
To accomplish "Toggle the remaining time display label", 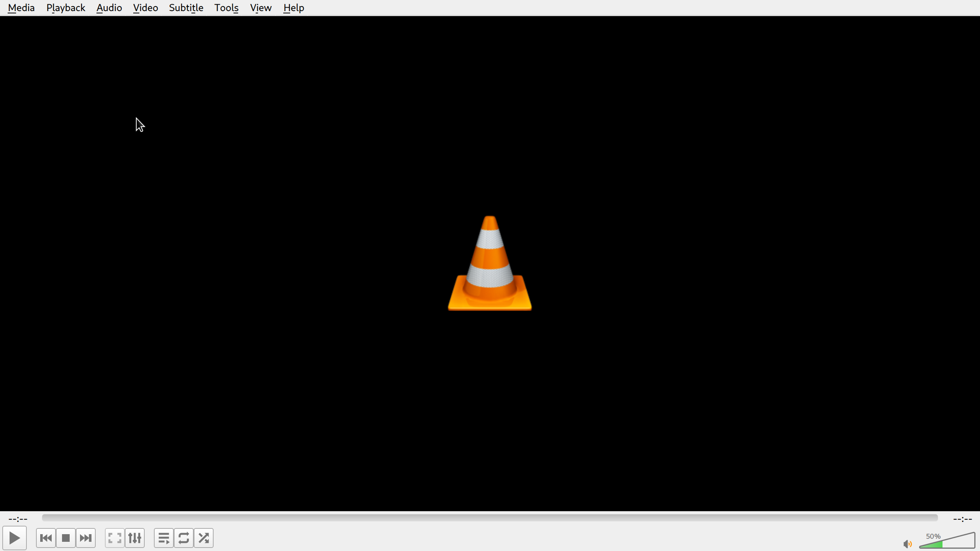I will tap(962, 519).
